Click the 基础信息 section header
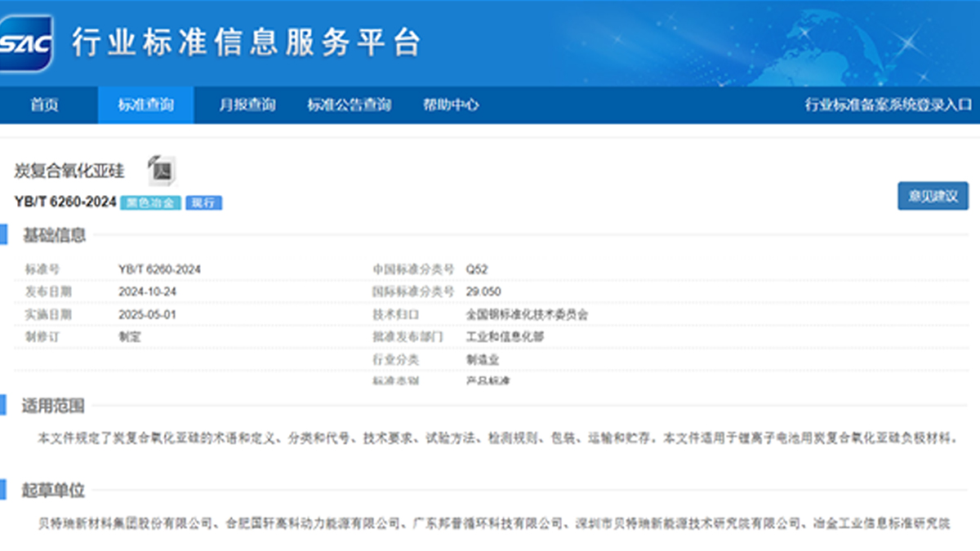The width and height of the screenshot is (980, 551). coord(54,236)
